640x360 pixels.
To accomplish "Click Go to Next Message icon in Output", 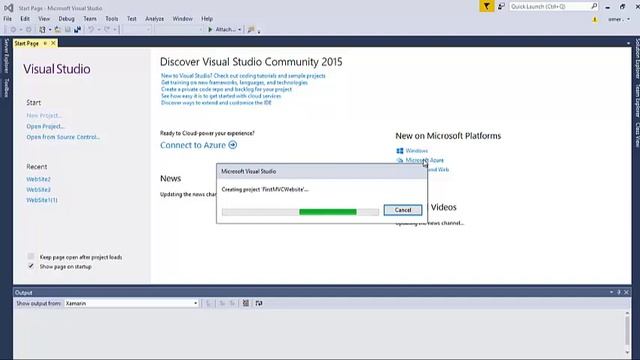I will pos(232,303).
